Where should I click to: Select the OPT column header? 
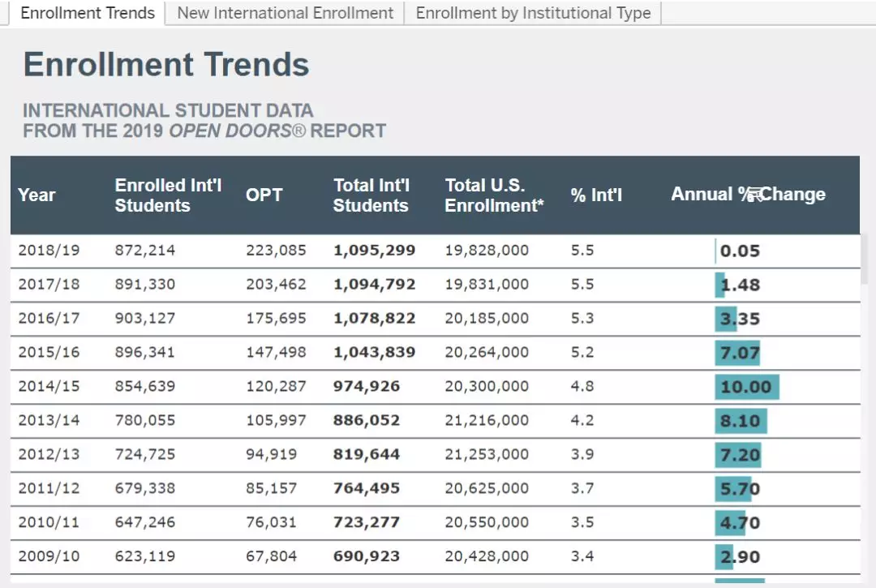pyautogui.click(x=264, y=195)
